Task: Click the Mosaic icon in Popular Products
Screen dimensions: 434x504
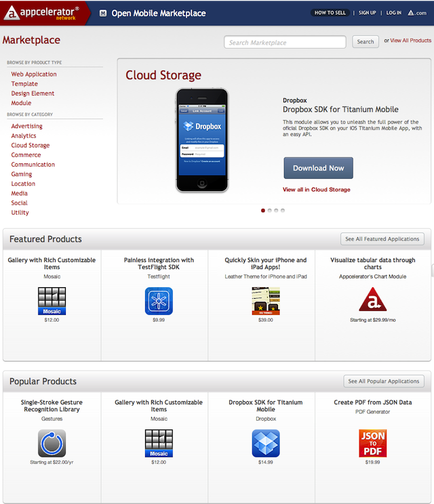Action: pyautogui.click(x=159, y=443)
